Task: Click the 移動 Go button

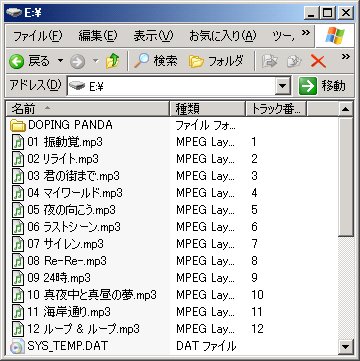Action: [x=322, y=86]
